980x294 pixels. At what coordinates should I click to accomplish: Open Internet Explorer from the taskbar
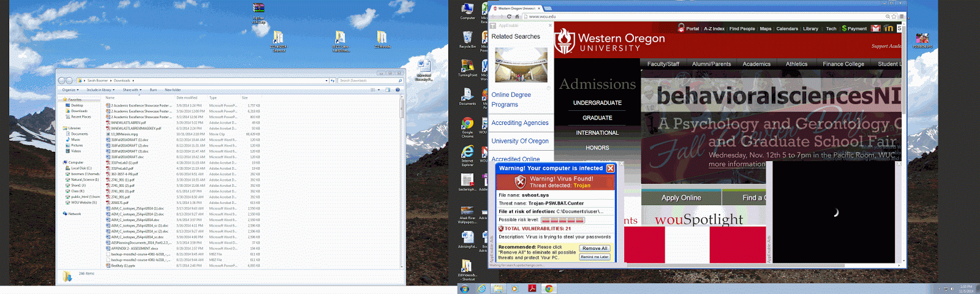pyautogui.click(x=481, y=288)
